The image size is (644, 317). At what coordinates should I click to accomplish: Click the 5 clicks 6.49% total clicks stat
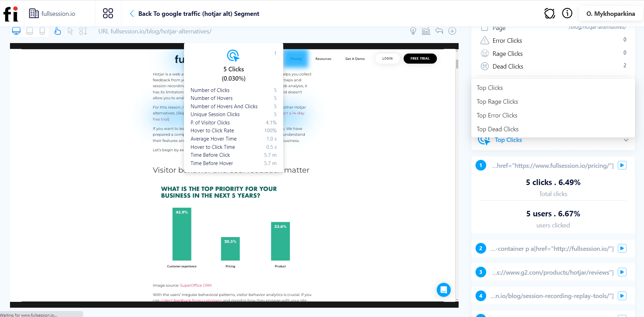pyautogui.click(x=553, y=182)
